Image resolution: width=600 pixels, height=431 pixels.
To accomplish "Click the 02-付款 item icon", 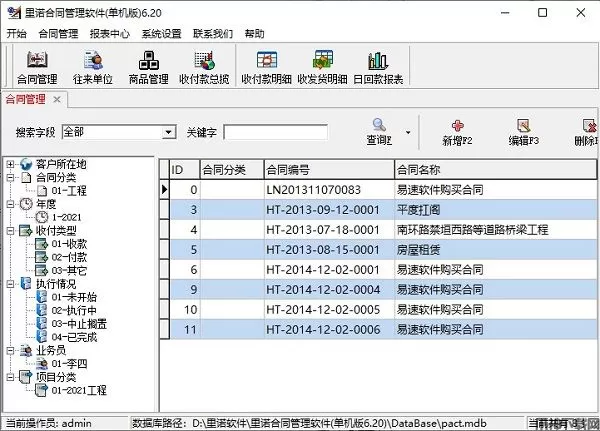I will tap(41, 257).
